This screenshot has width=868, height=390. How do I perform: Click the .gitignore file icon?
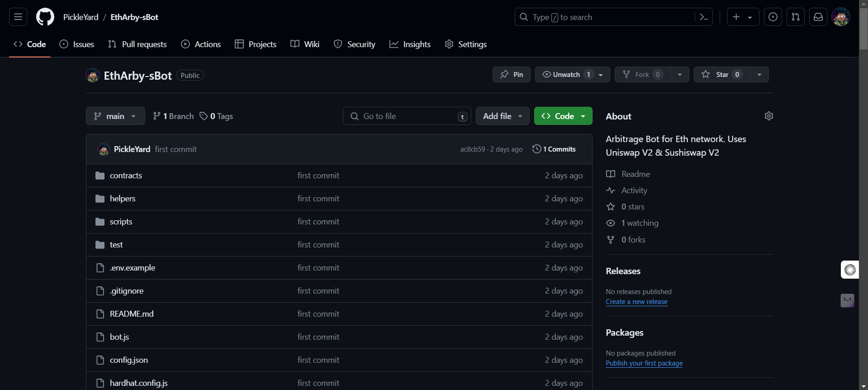coord(100,291)
